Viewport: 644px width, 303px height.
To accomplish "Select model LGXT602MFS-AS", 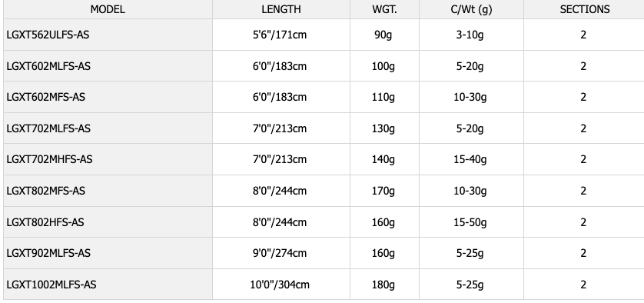I will pos(45,97).
